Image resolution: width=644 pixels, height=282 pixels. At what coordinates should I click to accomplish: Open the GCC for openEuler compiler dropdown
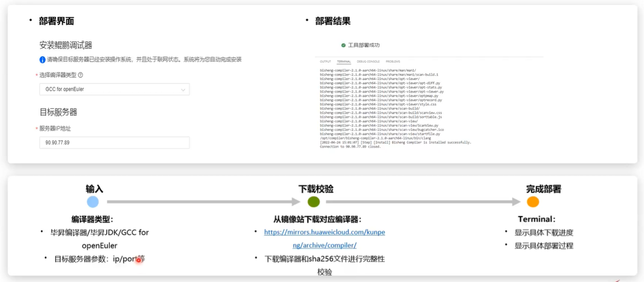(114, 89)
